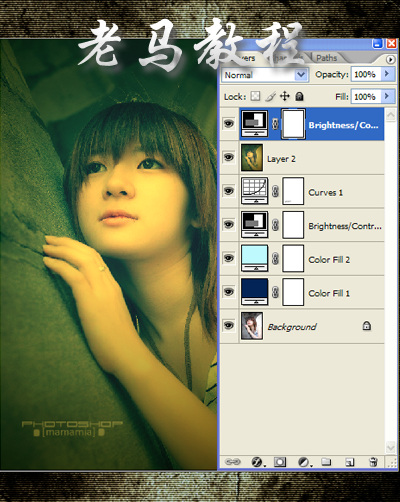The width and height of the screenshot is (400, 502).
Task: Select the Background layer thumbnail
Action: click(252, 326)
